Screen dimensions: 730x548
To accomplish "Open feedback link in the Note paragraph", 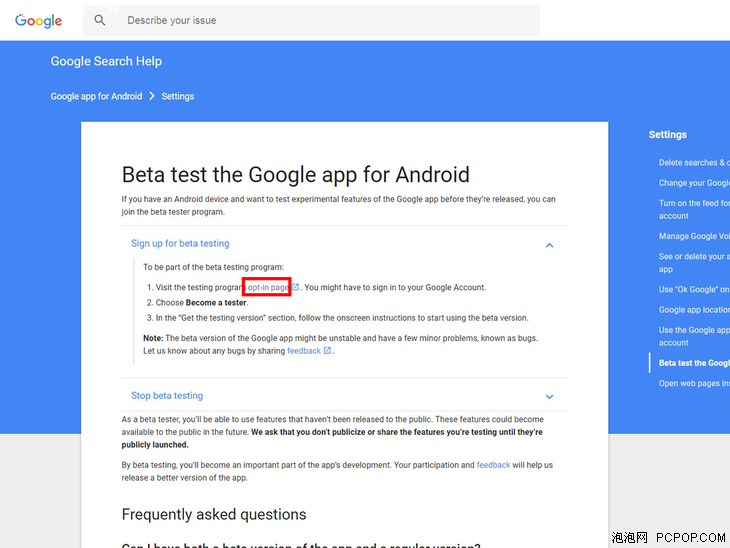I will click(304, 351).
